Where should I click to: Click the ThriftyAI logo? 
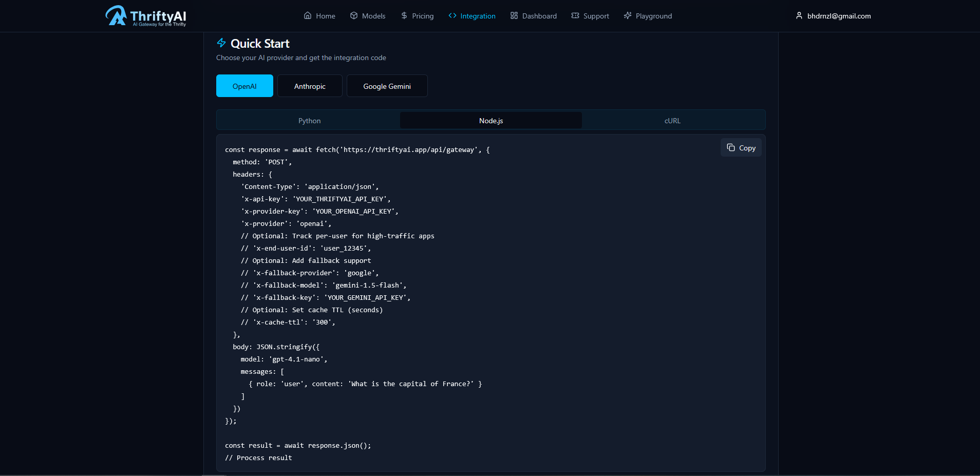[146, 15]
